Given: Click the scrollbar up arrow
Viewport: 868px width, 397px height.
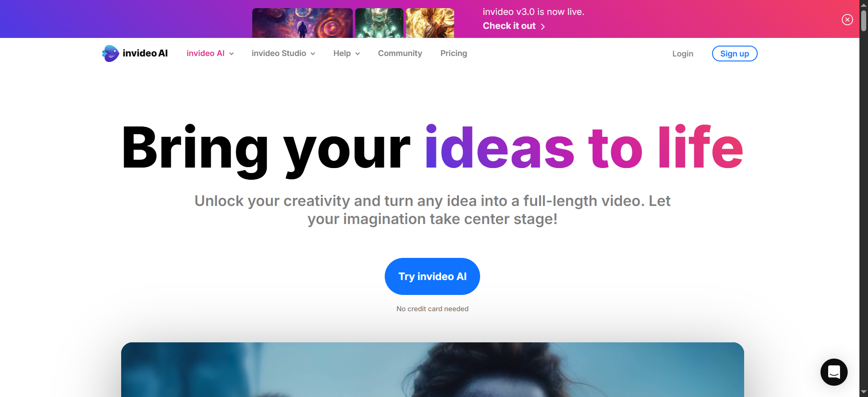Looking at the screenshot, I should [863, 4].
